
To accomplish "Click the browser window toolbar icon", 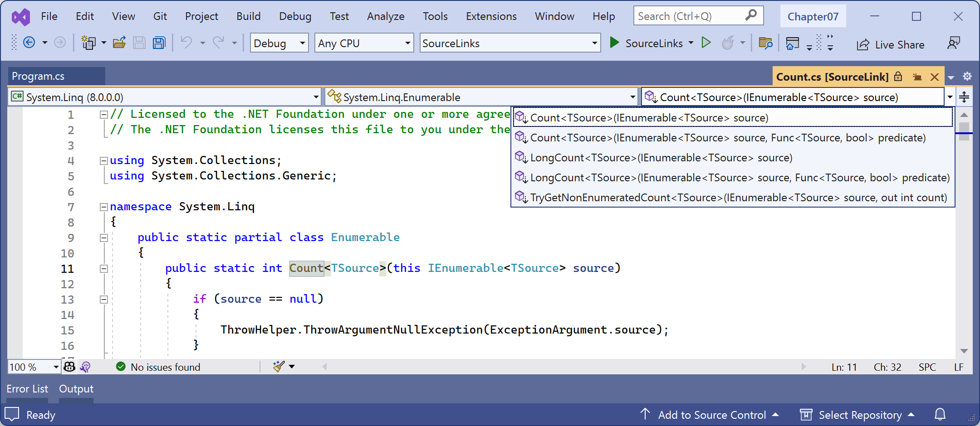I will pos(793,43).
